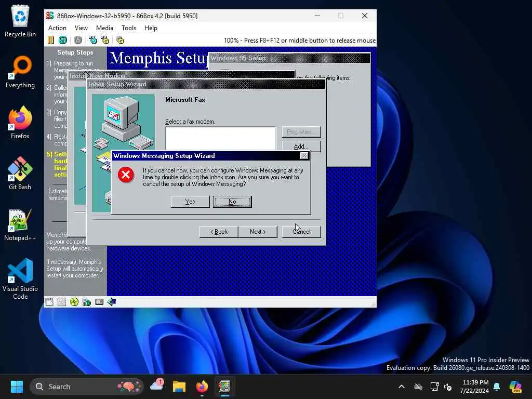Click volume muted icon in system tray

point(448,387)
